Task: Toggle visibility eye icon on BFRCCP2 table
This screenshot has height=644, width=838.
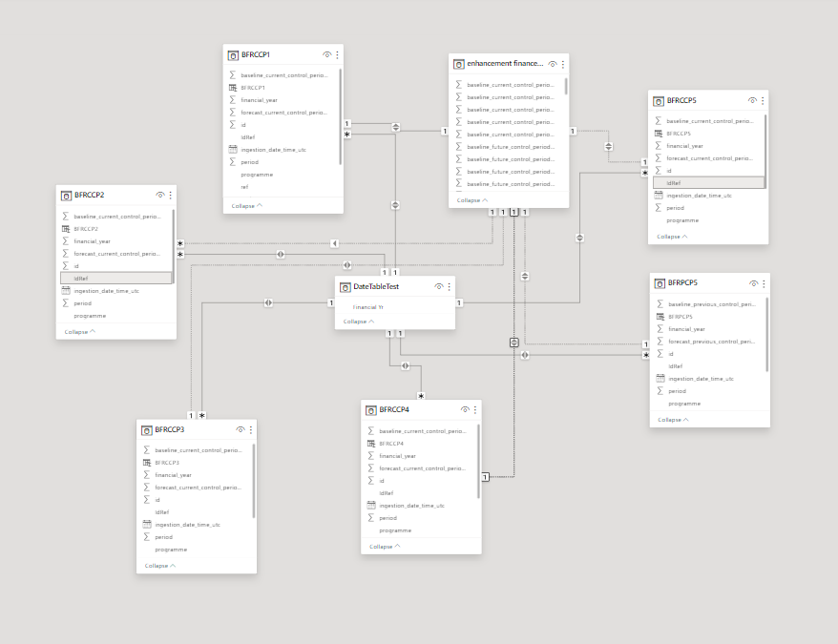Action: [x=160, y=195]
